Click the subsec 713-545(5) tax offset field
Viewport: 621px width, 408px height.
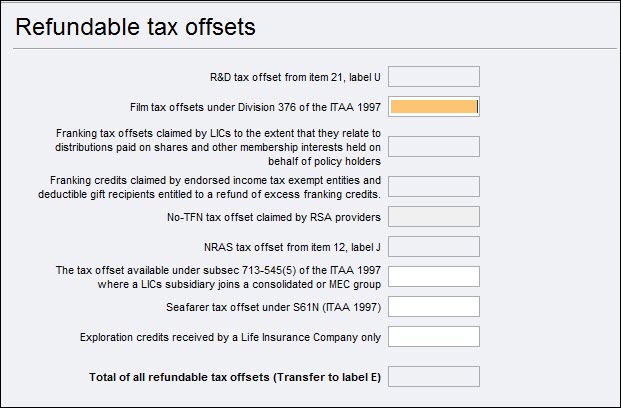point(434,276)
